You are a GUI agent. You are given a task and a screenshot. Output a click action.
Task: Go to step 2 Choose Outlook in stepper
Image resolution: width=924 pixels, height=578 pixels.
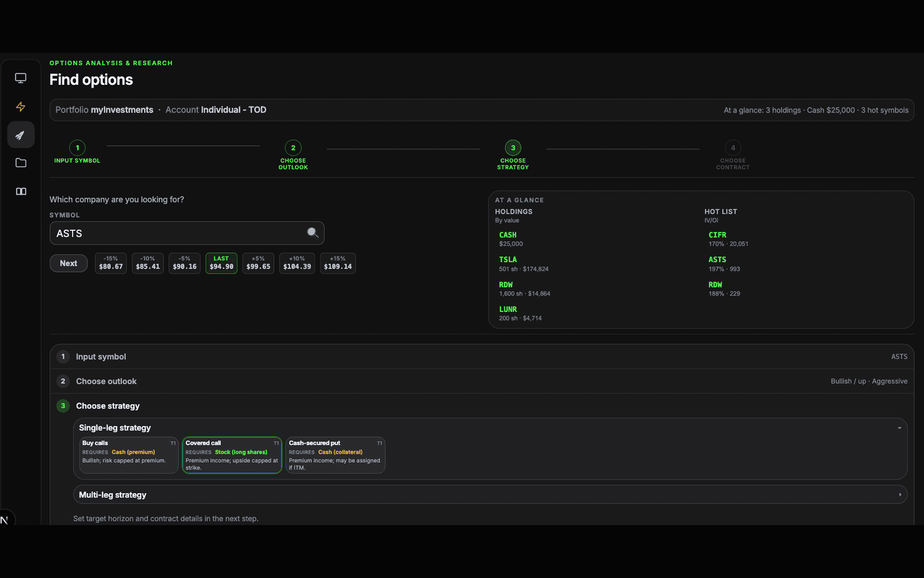point(293,155)
